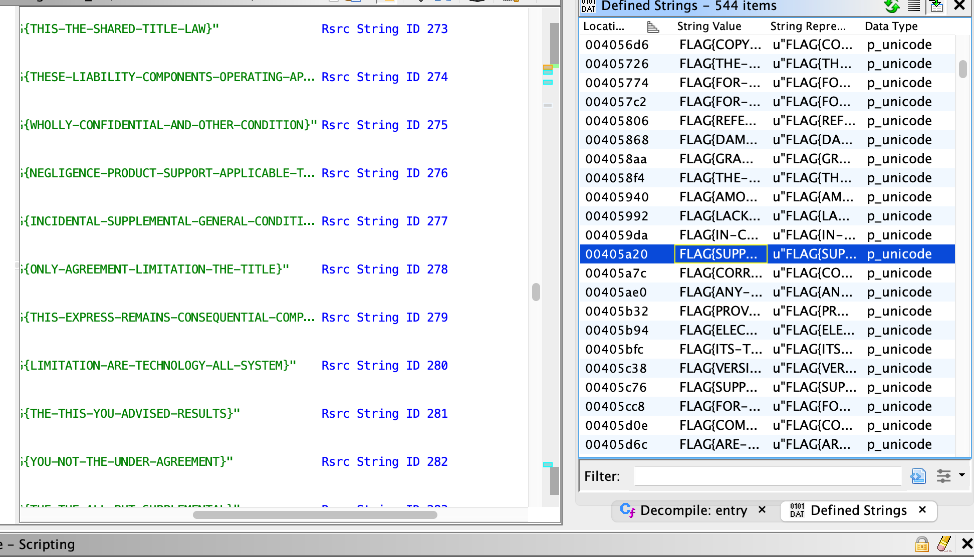The height and width of the screenshot is (560, 974).
Task: Select string row at address 00405868
Action: 767,140
